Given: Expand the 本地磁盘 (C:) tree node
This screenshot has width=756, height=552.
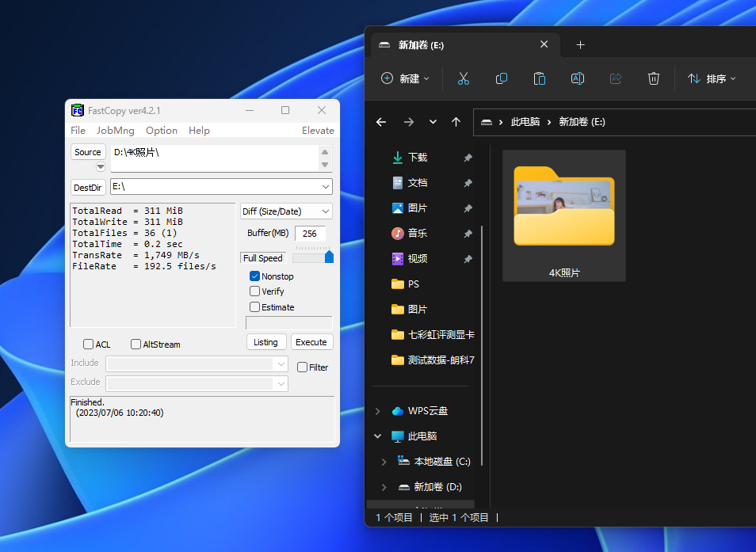Looking at the screenshot, I should pos(384,462).
